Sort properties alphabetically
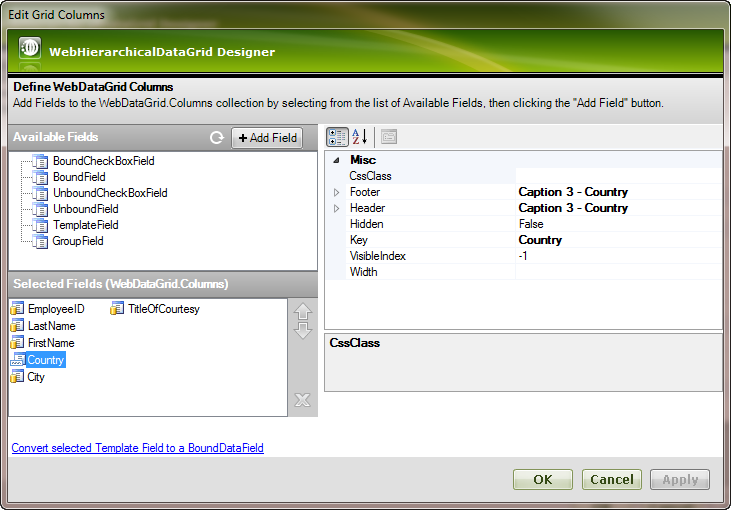The height and width of the screenshot is (510, 731). [x=360, y=137]
